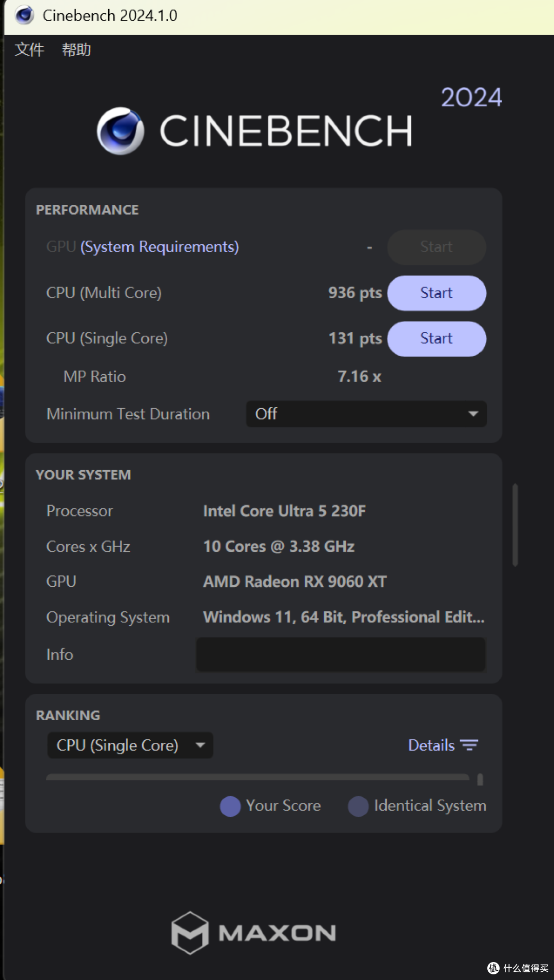The image size is (554, 980).
Task: Start the CPU Single Core test
Action: (437, 339)
